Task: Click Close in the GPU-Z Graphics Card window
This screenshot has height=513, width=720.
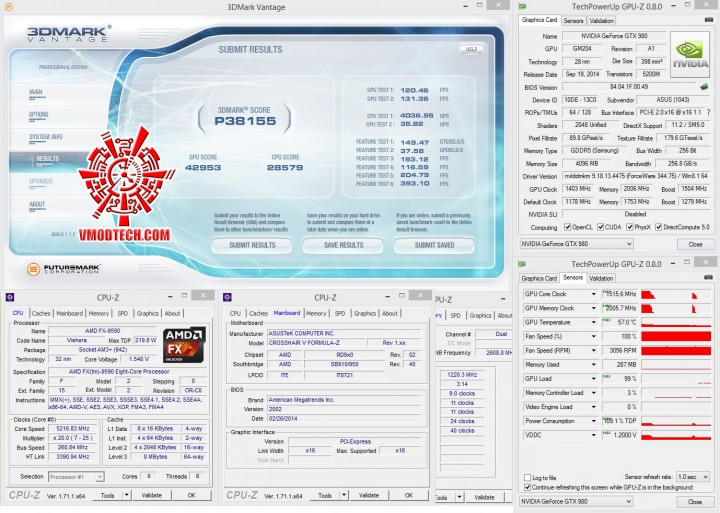Action: pos(695,244)
